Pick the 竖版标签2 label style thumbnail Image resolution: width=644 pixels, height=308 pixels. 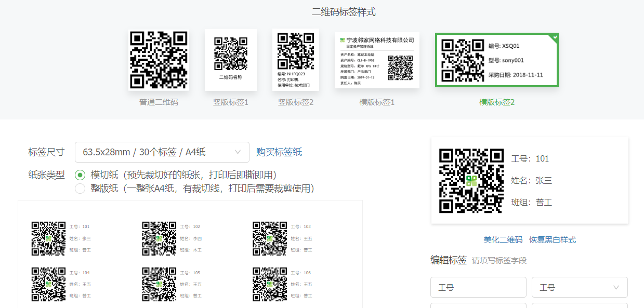tap(296, 60)
